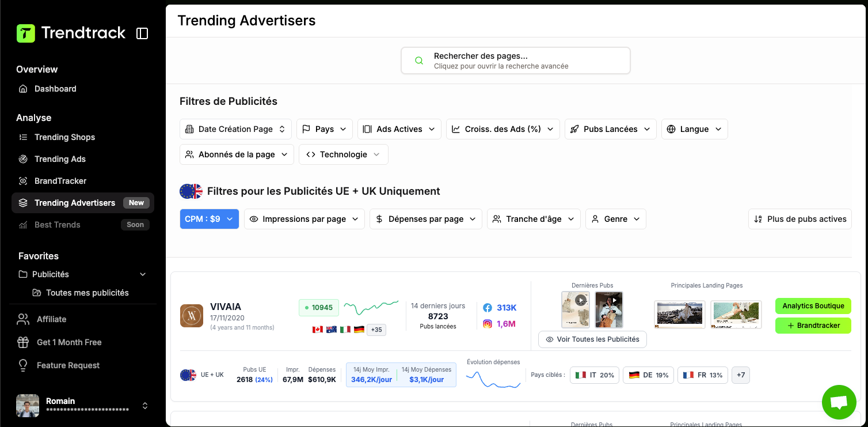Click Voir Toutes les Publicités button
868x427 pixels.
[592, 339]
